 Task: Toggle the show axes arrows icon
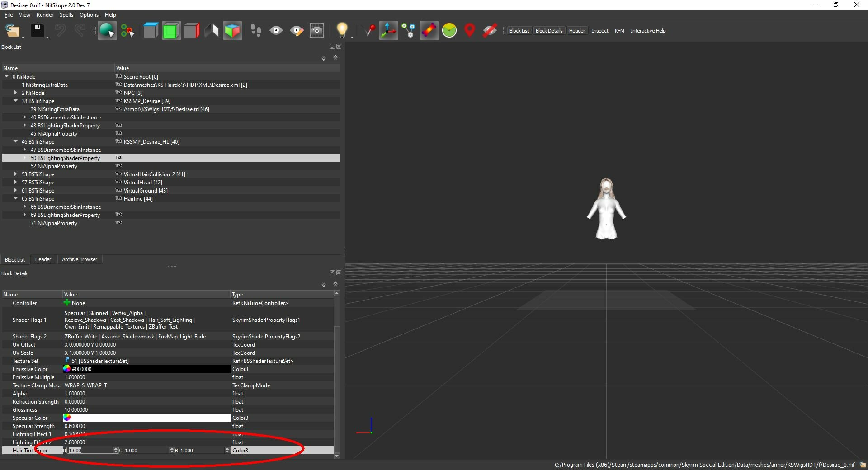[388, 31]
